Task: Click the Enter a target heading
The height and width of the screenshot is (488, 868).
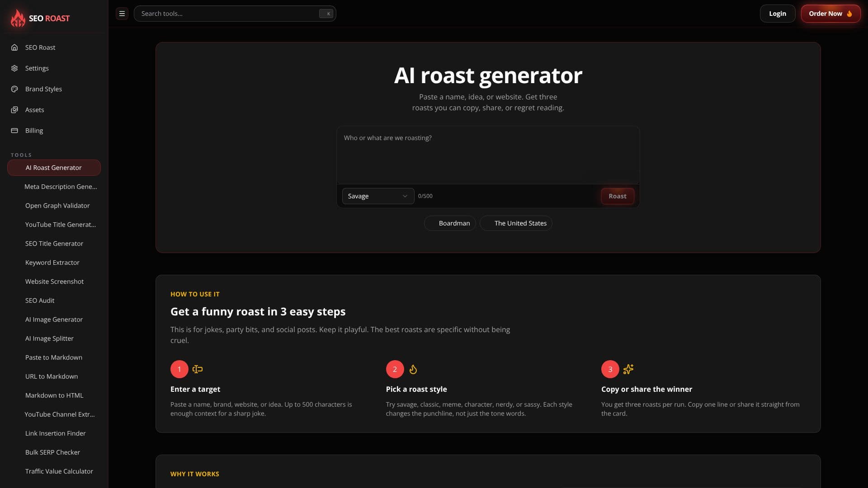Action: [195, 389]
